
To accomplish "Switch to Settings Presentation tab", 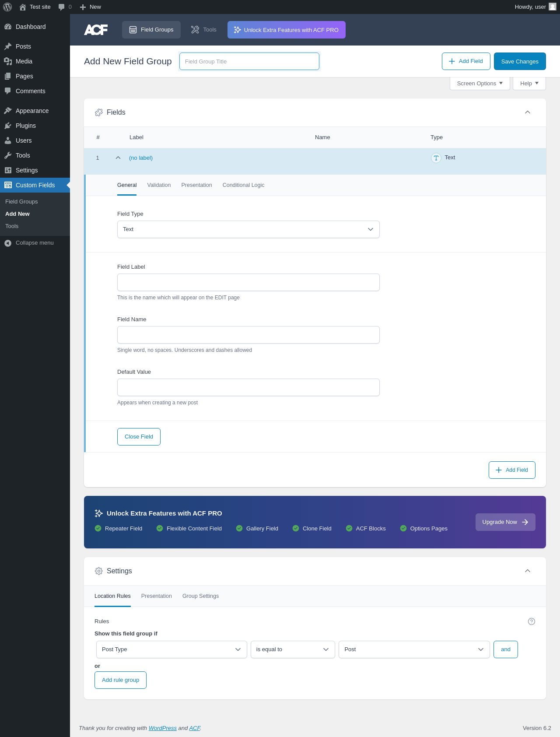I will pyautogui.click(x=157, y=596).
